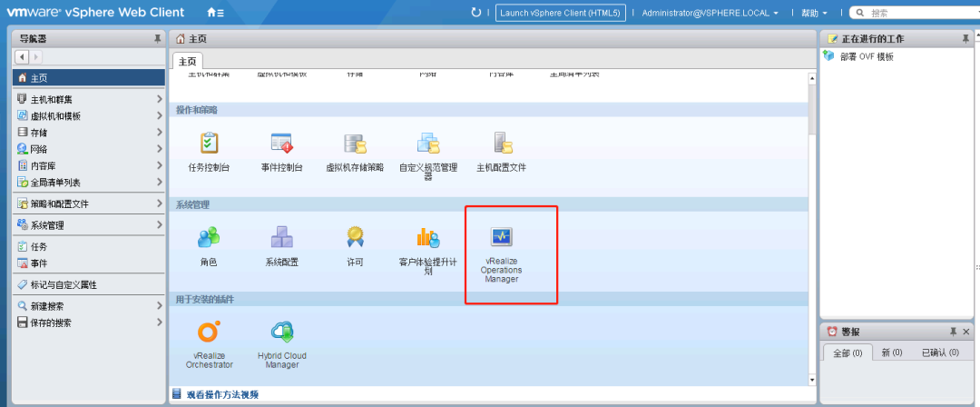This screenshot has width=980, height=407.
Task: Open the 任务控制台 icon
Action: click(x=209, y=143)
